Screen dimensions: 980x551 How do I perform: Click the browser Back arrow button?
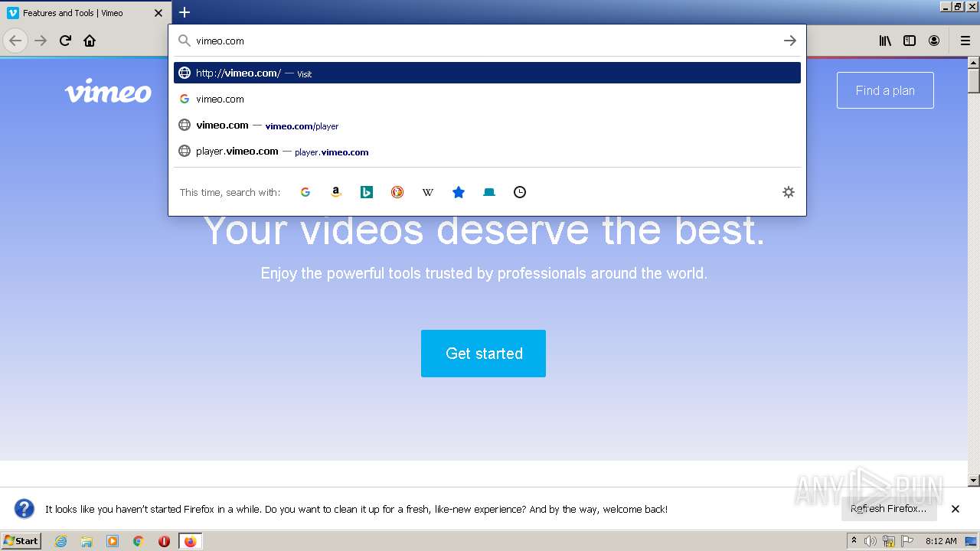click(x=15, y=41)
